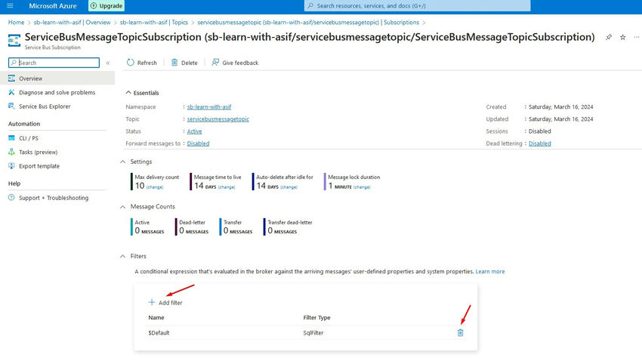Click Delete in the command bar
The height and width of the screenshot is (364, 642).
click(184, 63)
